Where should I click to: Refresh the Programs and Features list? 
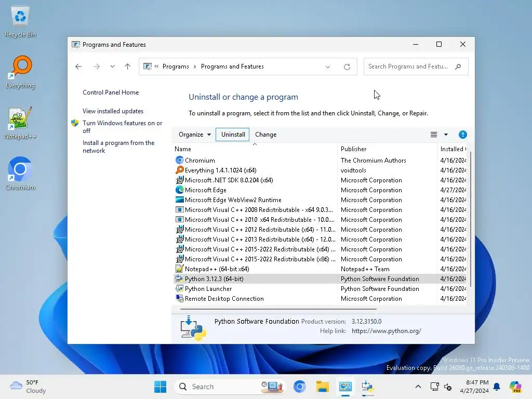tap(347, 67)
